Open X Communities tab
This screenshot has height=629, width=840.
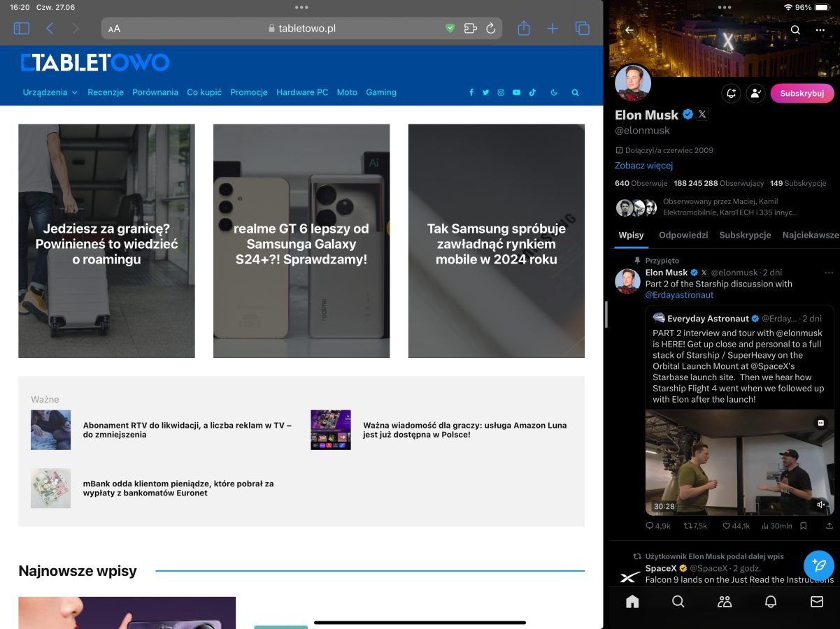coord(725,602)
